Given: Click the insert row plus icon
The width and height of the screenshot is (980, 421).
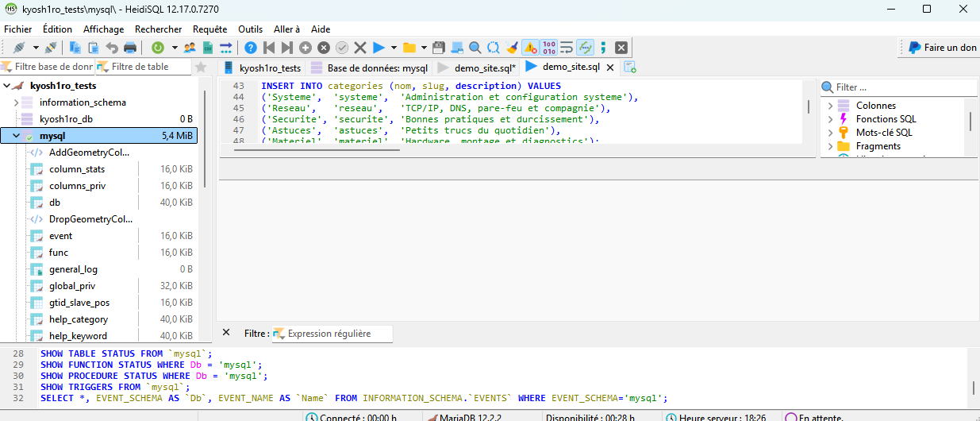Looking at the screenshot, I should point(306,48).
